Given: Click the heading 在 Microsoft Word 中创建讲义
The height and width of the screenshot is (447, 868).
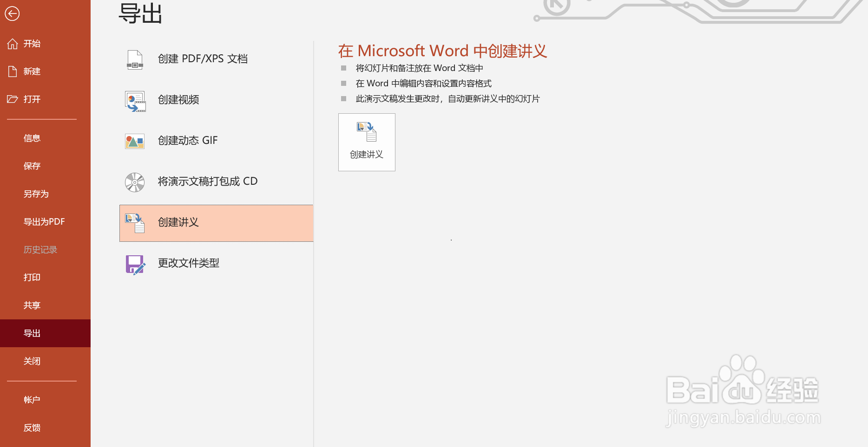Looking at the screenshot, I should click(443, 51).
